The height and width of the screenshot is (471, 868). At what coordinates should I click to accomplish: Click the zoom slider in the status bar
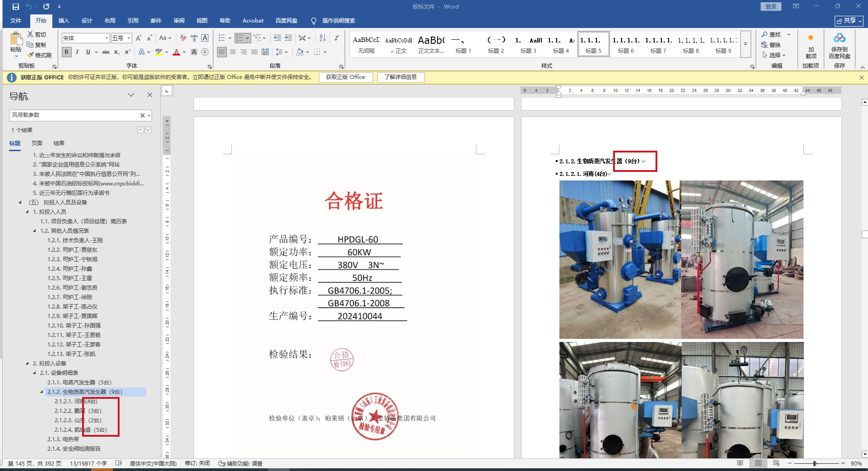point(815,463)
